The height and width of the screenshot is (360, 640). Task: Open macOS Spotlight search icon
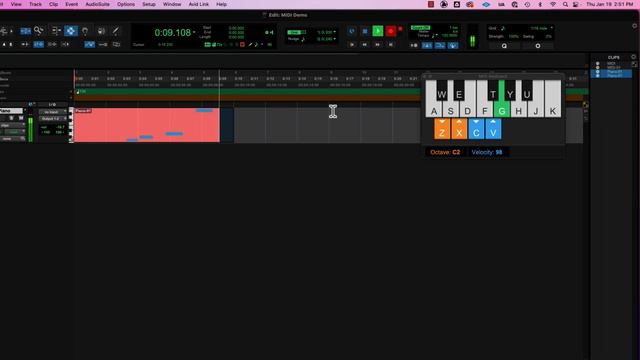click(x=565, y=4)
